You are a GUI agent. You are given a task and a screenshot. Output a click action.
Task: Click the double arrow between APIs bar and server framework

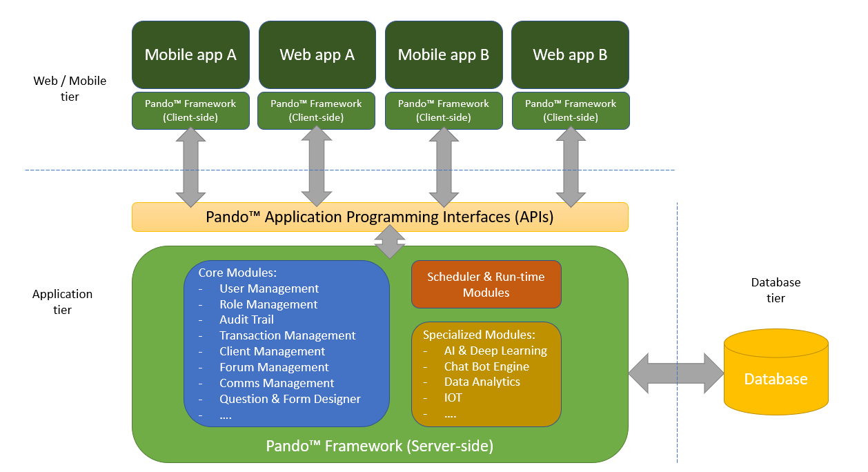click(x=390, y=242)
